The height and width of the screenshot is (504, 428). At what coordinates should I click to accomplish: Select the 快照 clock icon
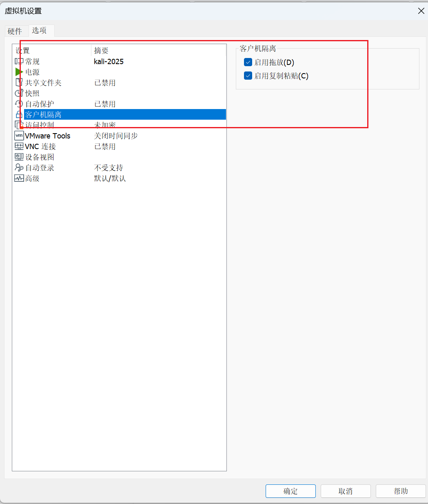(19, 93)
